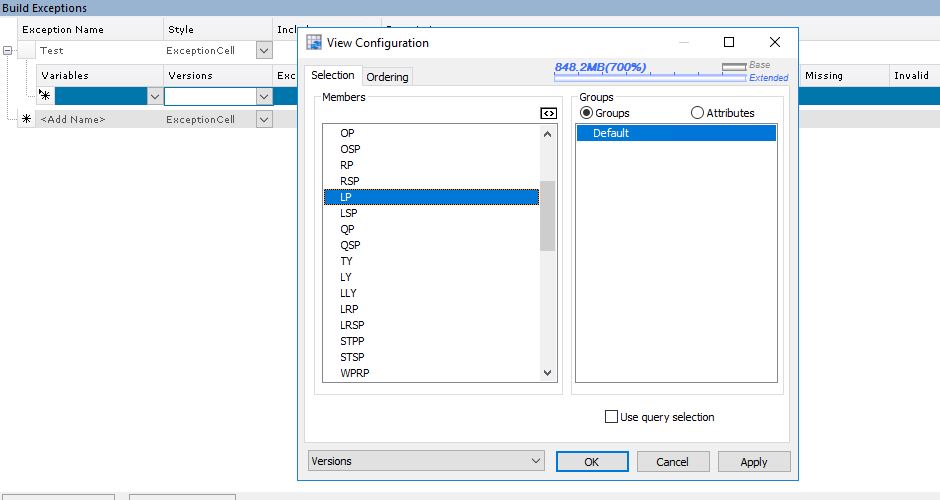Click the Test exception name cell

(x=100, y=50)
